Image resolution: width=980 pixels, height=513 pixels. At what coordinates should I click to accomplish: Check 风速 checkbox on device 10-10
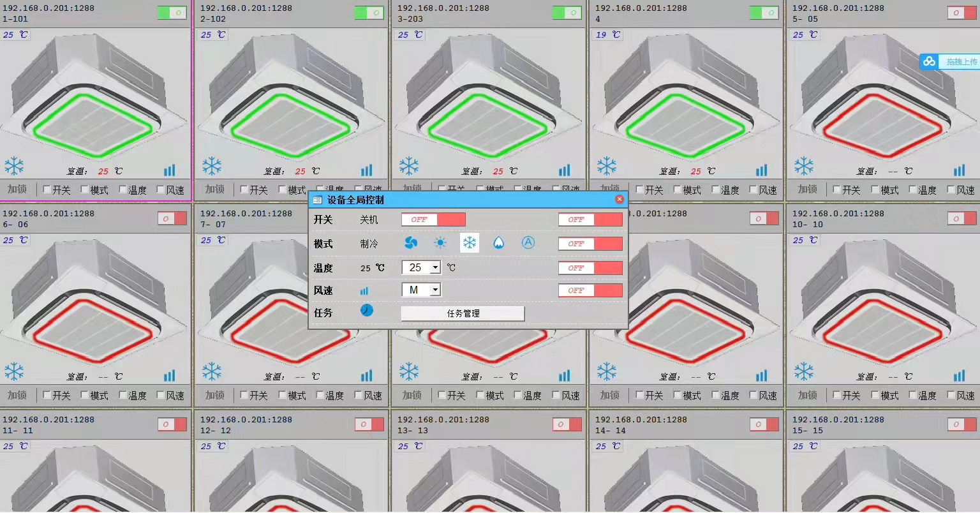(x=951, y=395)
